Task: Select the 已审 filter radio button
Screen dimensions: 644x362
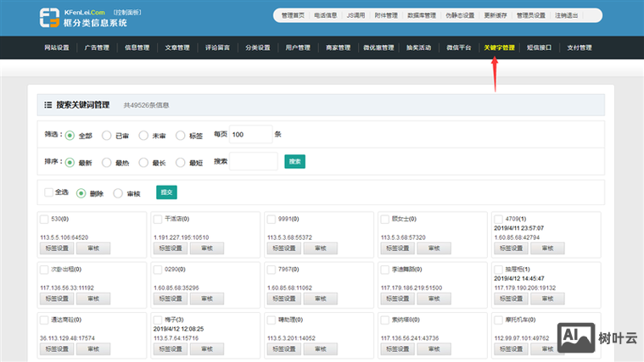Action: pos(106,135)
